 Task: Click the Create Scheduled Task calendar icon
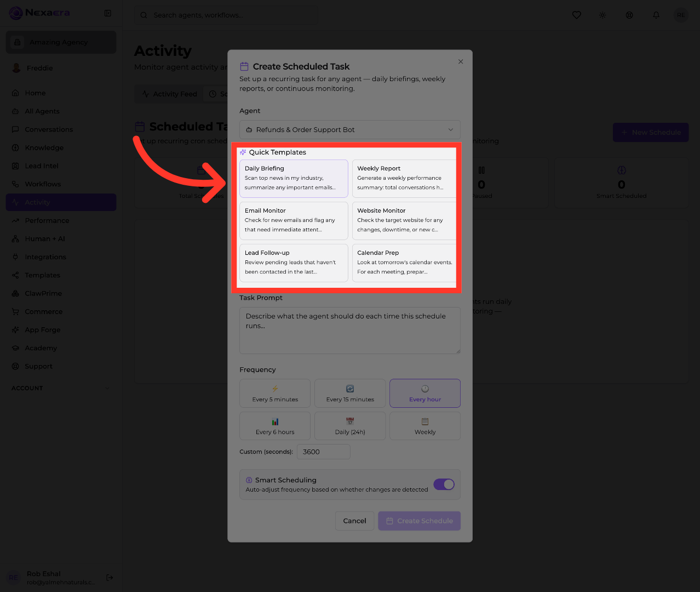pyautogui.click(x=244, y=66)
